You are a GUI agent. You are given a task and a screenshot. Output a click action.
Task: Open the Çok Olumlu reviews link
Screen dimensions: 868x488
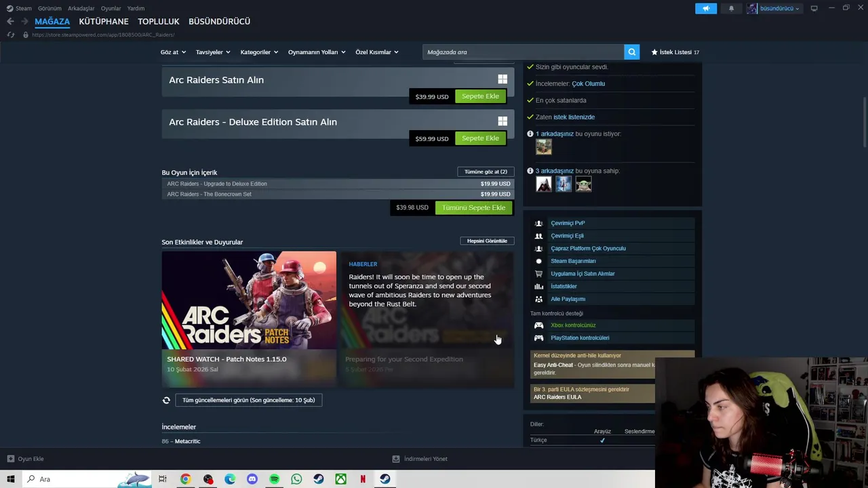coord(588,83)
